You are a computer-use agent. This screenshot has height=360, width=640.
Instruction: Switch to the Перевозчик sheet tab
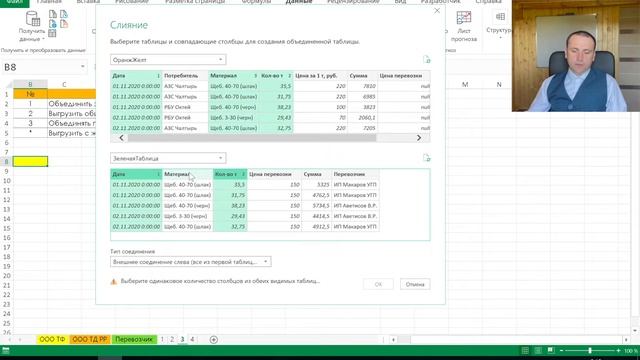point(134,339)
